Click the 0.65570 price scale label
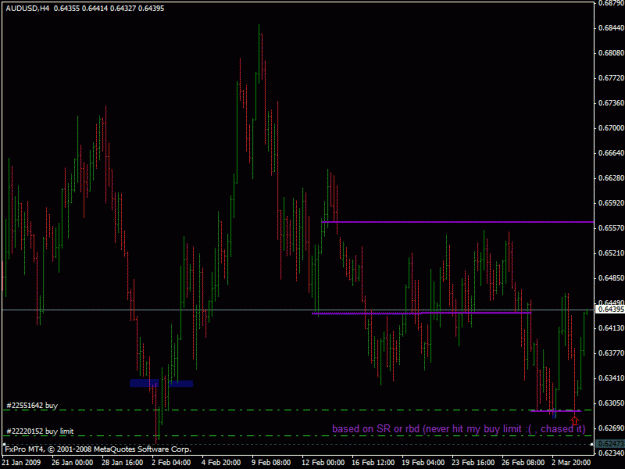This screenshot has height=469, width=625. tap(611, 228)
